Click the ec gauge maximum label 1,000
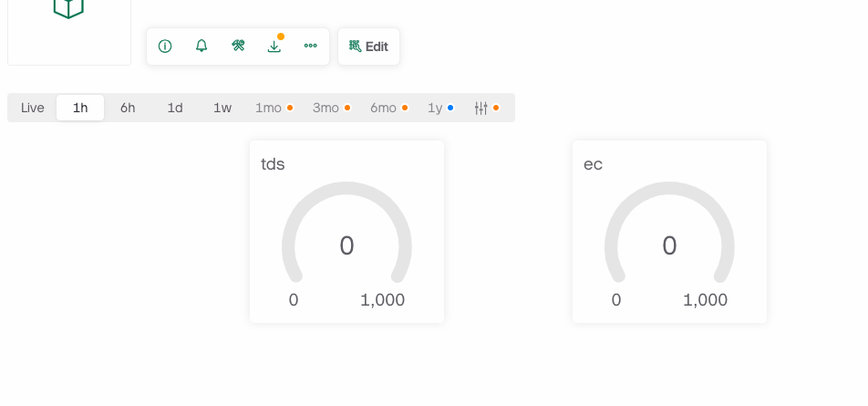This screenshot has height=406, width=868. click(x=706, y=300)
